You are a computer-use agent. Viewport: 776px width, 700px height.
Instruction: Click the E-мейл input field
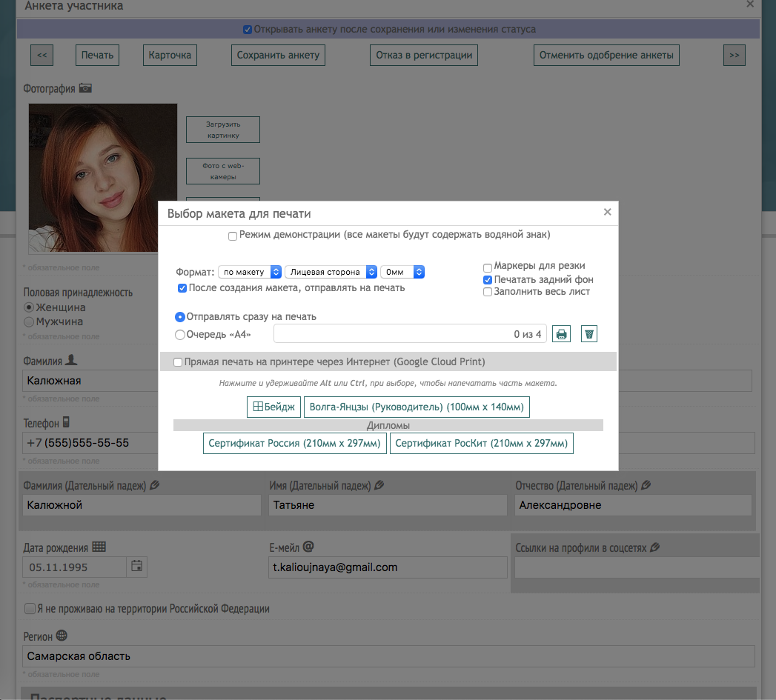388,567
